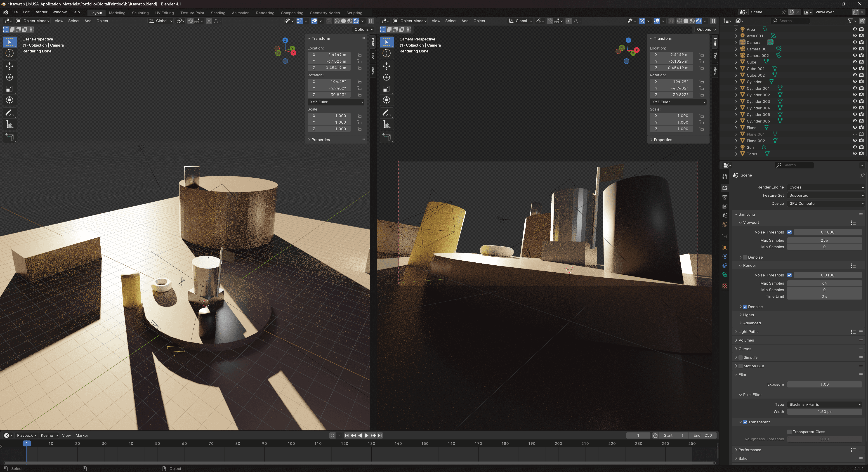Hide the Torus object in viewport
This screenshot has height=472, width=868.
pyautogui.click(x=854, y=154)
